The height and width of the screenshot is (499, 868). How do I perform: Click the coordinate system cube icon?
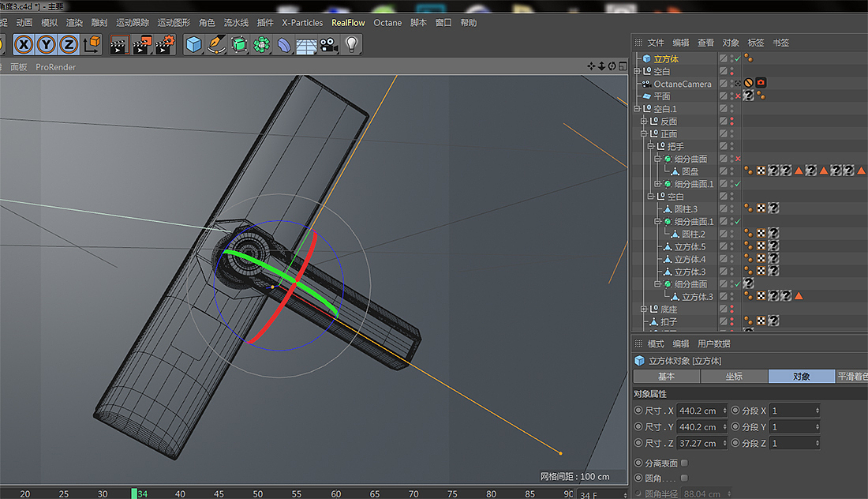click(92, 44)
